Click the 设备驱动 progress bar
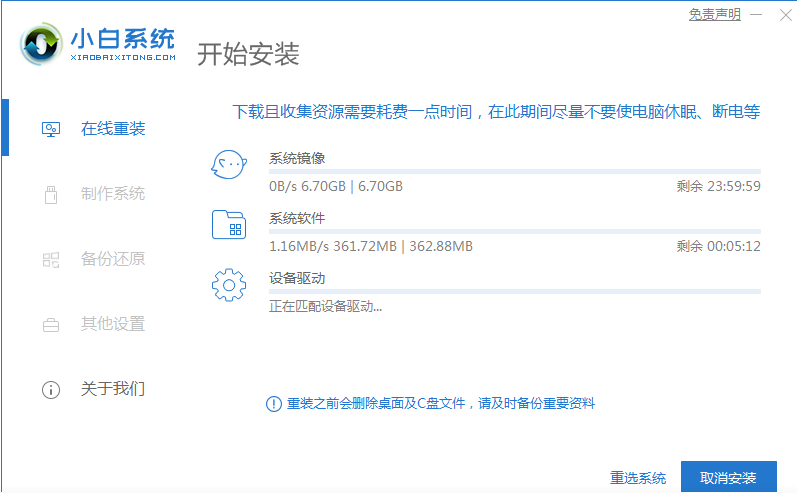797x494 pixels. pyautogui.click(x=514, y=292)
